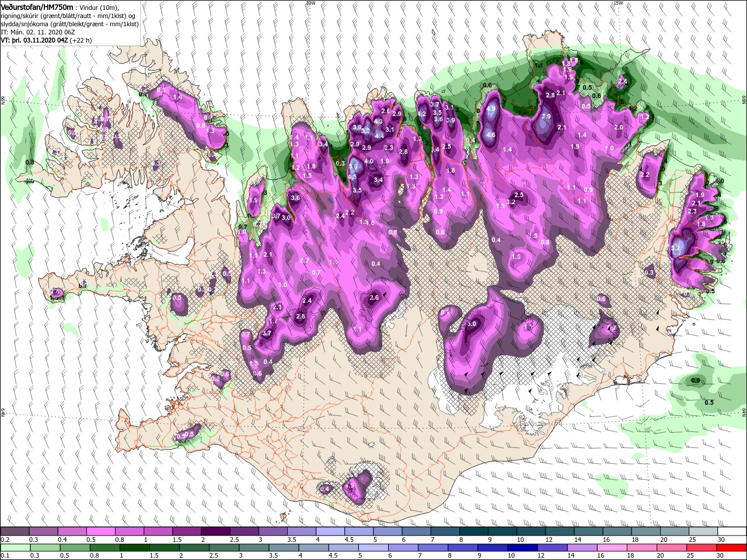Pick top-row grey swatch at 20
This screenshot has height=560, width=747.
pyautogui.click(x=674, y=531)
